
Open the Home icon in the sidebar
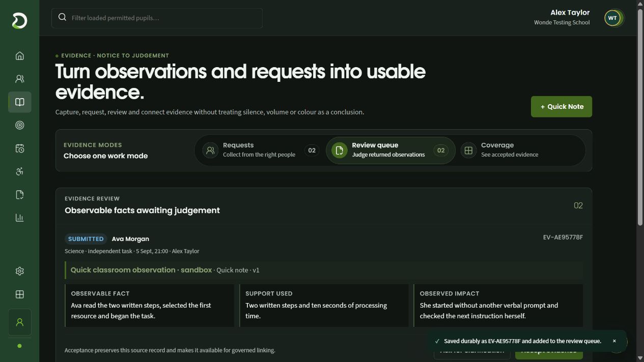(x=20, y=56)
